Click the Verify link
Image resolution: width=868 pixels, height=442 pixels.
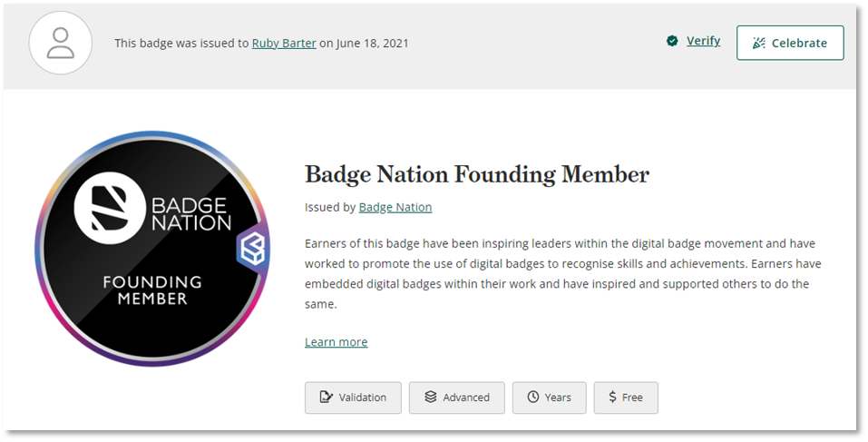(703, 41)
